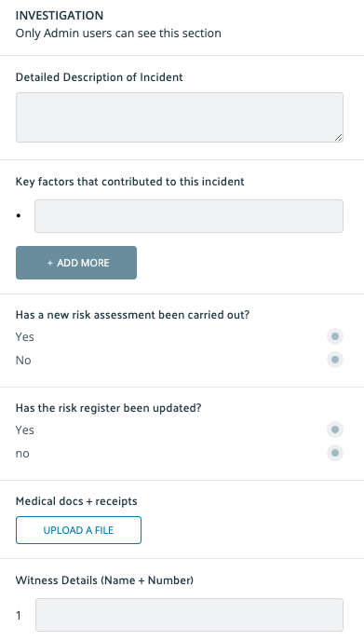Focus the first Witness Details input field
The height and width of the screenshot is (641, 364).
(189, 615)
